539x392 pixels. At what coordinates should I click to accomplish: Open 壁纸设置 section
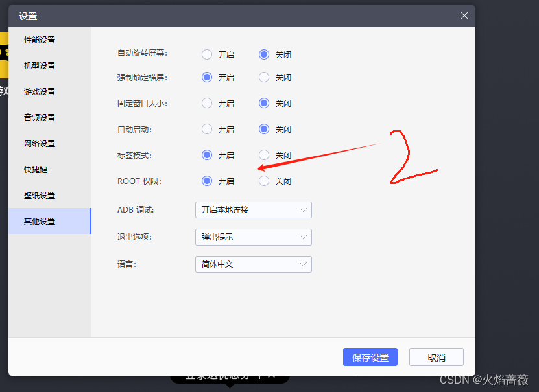tap(50, 195)
